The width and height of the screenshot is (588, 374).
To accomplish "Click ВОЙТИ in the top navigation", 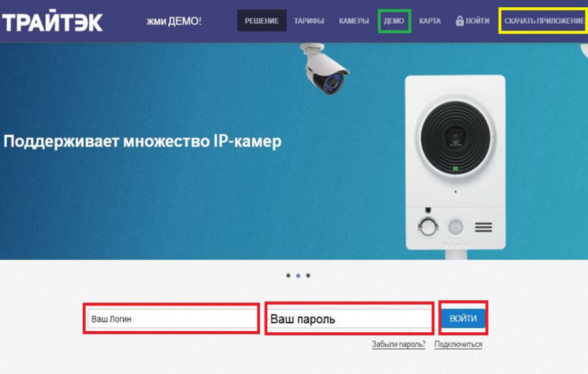I will [x=478, y=21].
